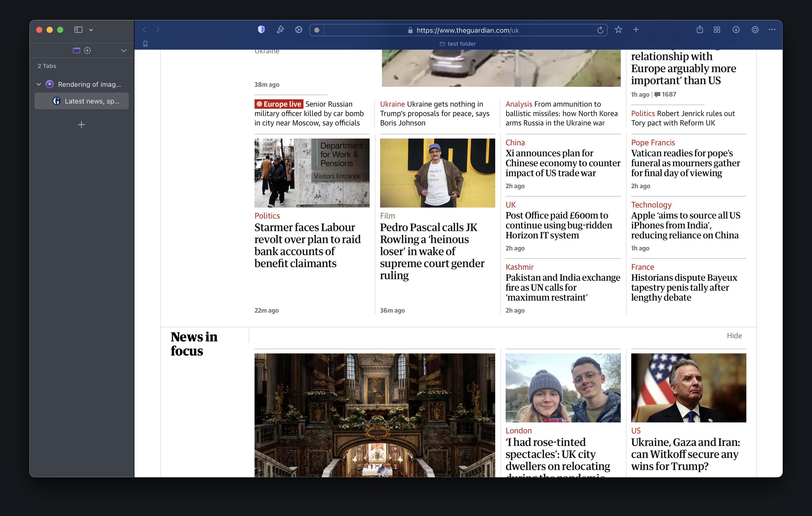Reload the Guardian page
812x516 pixels.
pyautogui.click(x=600, y=30)
